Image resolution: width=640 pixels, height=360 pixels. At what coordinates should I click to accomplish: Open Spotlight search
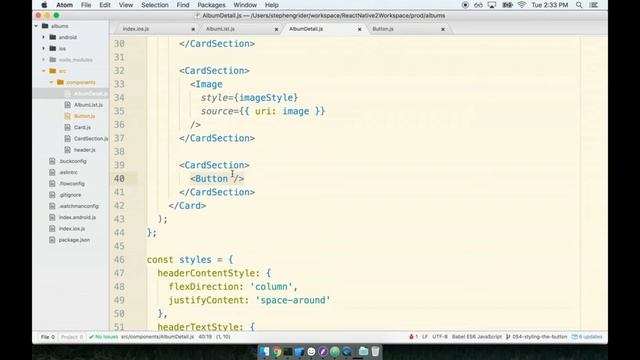click(579, 5)
